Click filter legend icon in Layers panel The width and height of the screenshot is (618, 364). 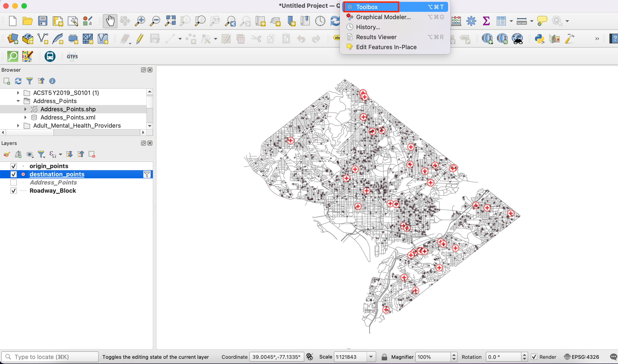[41, 154]
